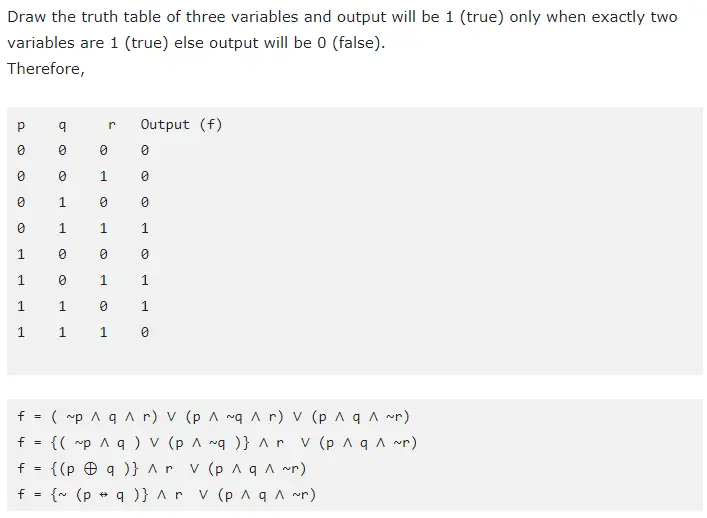707x518 pixels.
Task: Click the r value in row 0 0 1
Action: tap(103, 177)
